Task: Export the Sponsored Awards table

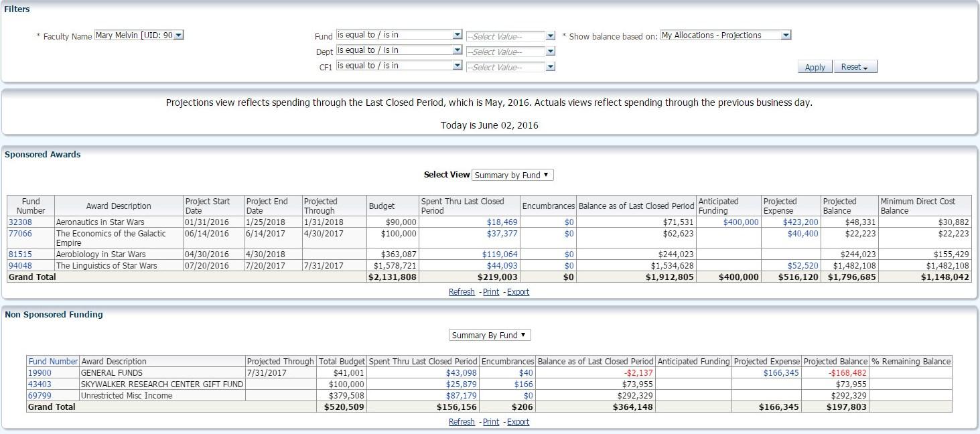Action: coord(518,292)
